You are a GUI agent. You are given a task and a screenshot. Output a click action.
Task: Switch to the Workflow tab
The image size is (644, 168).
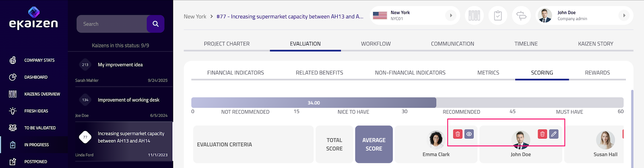(x=376, y=44)
